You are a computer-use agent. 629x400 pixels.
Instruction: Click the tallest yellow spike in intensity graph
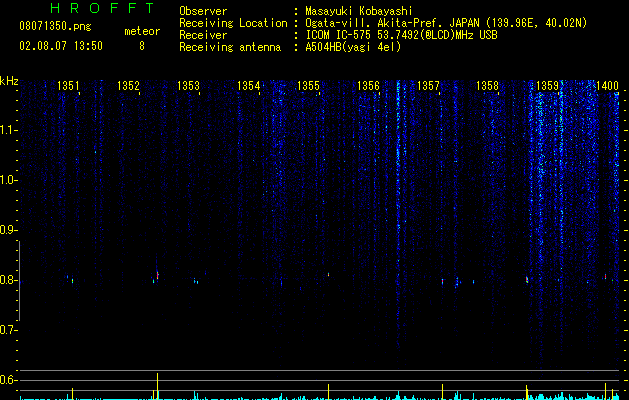coord(157,386)
